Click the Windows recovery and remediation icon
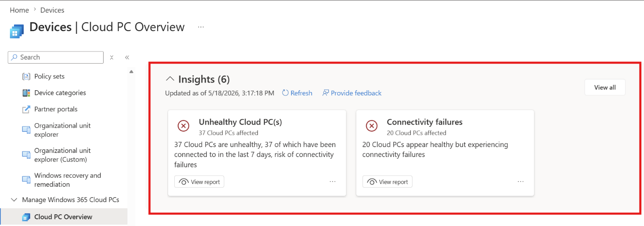 click(26, 180)
